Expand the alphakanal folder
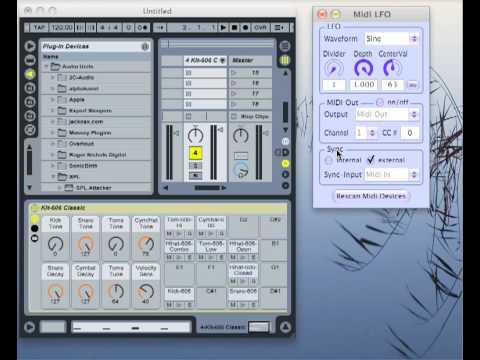The image size is (480, 360). pyautogui.click(x=52, y=88)
